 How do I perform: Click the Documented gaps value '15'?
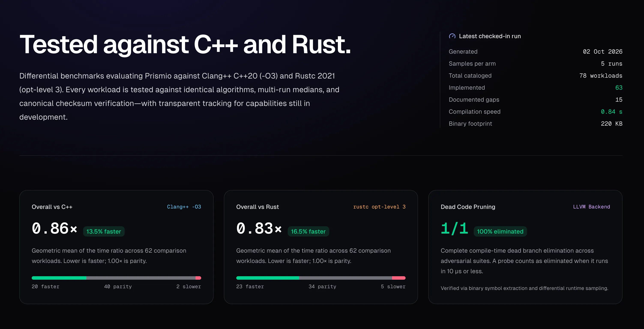[x=619, y=100]
